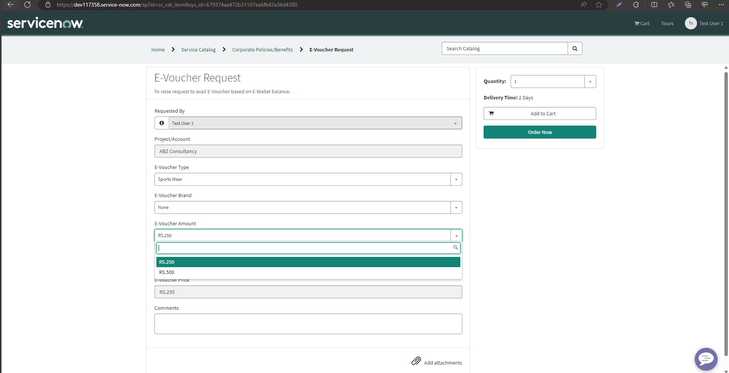Open browser essentials heart icon
The image size is (729, 373).
pos(705,5)
